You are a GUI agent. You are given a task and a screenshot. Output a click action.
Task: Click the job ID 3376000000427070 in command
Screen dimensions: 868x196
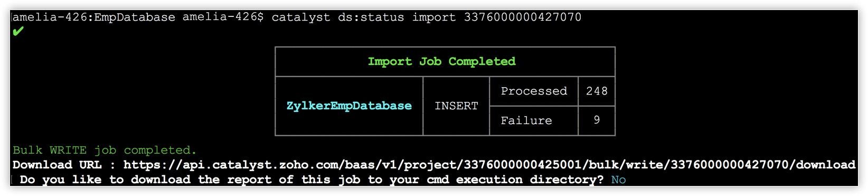523,17
